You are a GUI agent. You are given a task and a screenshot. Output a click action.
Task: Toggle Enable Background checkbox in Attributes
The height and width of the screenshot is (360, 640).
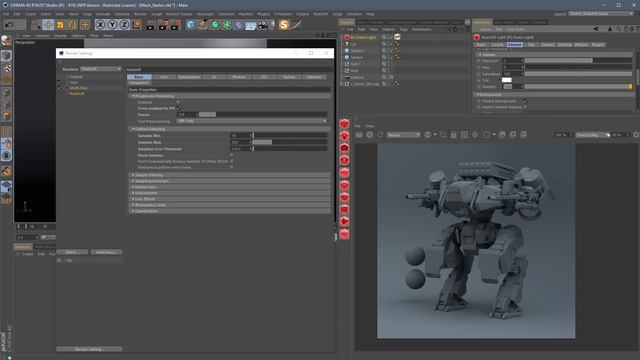click(525, 101)
